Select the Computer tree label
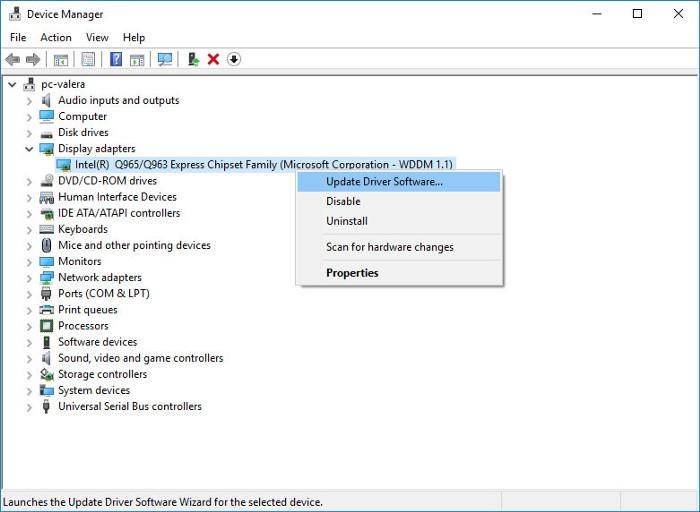This screenshot has height=512, width=700. [x=83, y=117]
